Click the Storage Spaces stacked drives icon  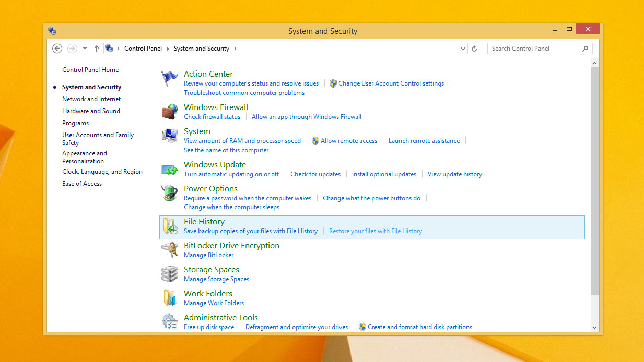pyautogui.click(x=169, y=273)
